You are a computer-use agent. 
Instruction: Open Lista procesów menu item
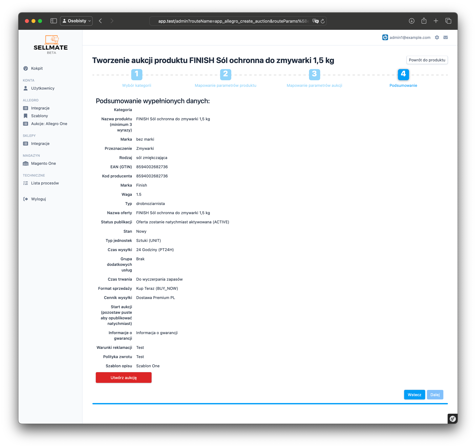[45, 183]
